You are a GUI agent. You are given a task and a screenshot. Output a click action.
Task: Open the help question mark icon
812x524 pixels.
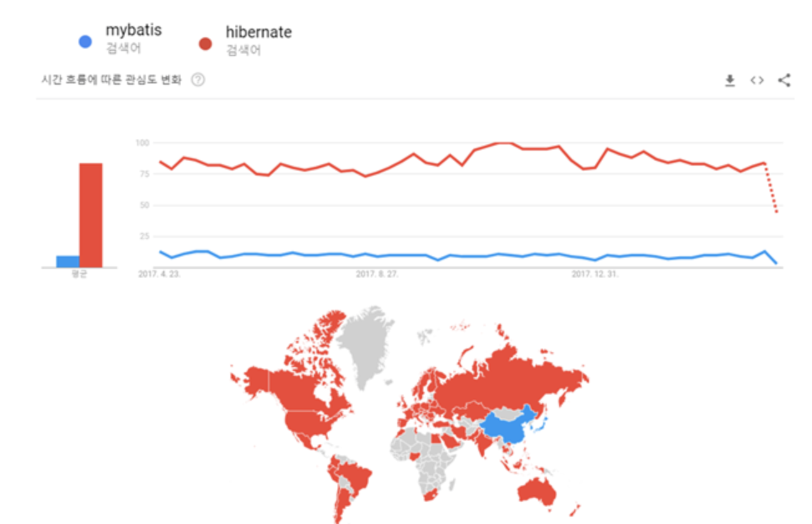198,80
